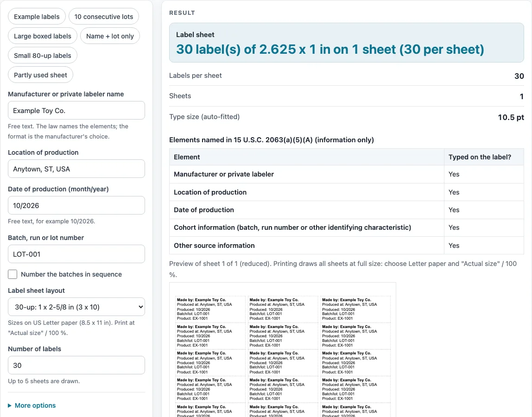This screenshot has height=417, width=532.
Task: Select the Other source information row
Action: [347, 245]
